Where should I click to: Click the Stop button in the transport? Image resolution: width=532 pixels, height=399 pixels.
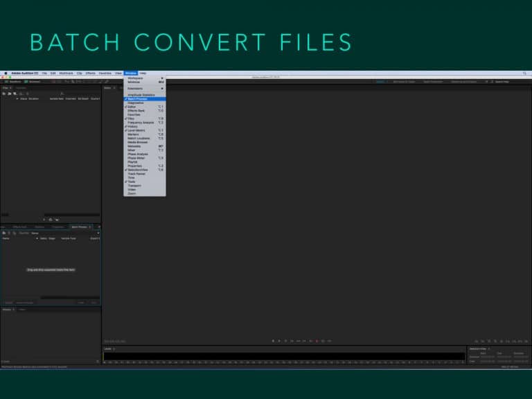pos(273,341)
